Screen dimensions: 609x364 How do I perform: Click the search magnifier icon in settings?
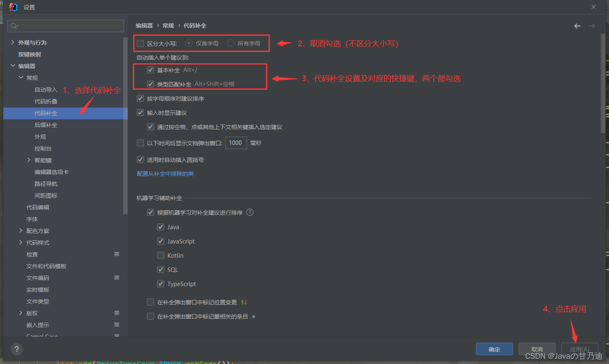point(14,26)
